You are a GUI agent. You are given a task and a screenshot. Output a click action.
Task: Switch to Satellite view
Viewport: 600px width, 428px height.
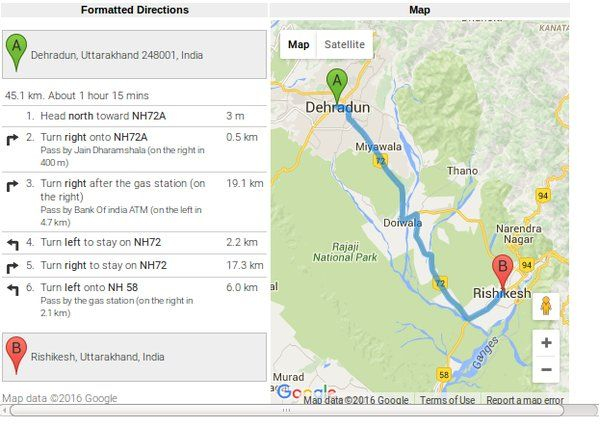(x=345, y=44)
